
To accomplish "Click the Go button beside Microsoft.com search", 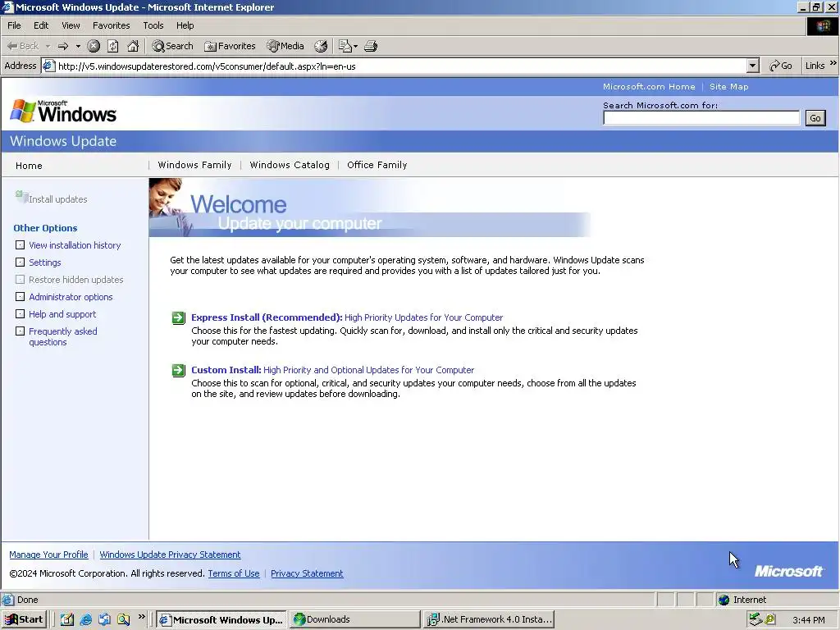I will tap(815, 118).
